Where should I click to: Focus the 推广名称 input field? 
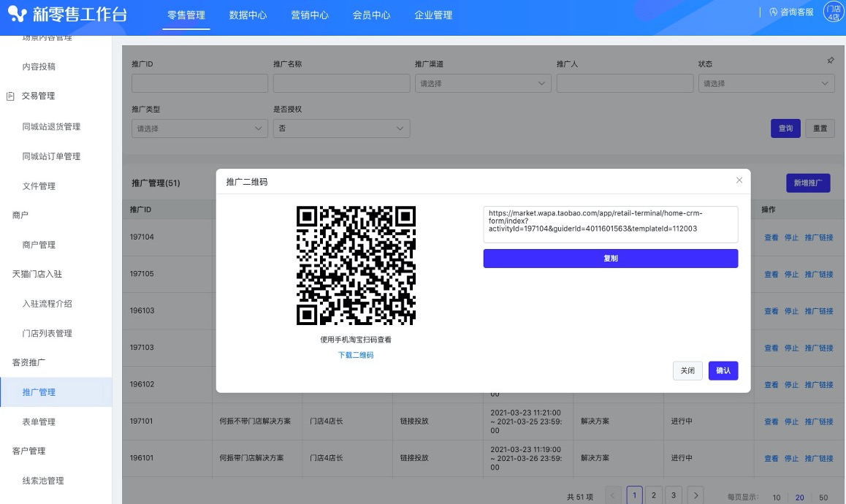tap(341, 83)
